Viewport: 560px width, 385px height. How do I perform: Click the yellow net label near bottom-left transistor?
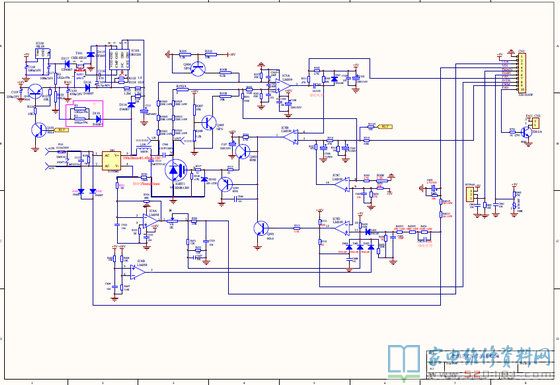pyautogui.click(x=61, y=130)
